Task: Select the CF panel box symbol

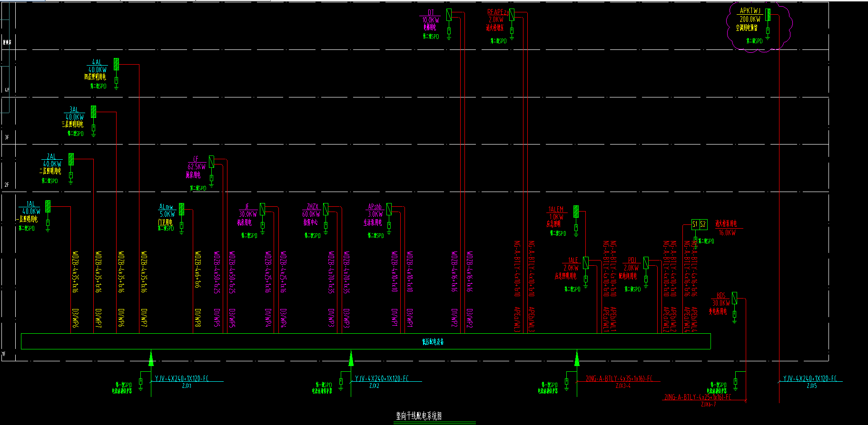Action: [211, 162]
